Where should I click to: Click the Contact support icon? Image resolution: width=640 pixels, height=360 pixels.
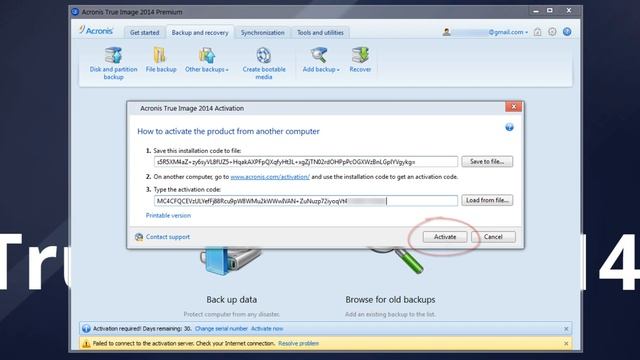[139, 237]
